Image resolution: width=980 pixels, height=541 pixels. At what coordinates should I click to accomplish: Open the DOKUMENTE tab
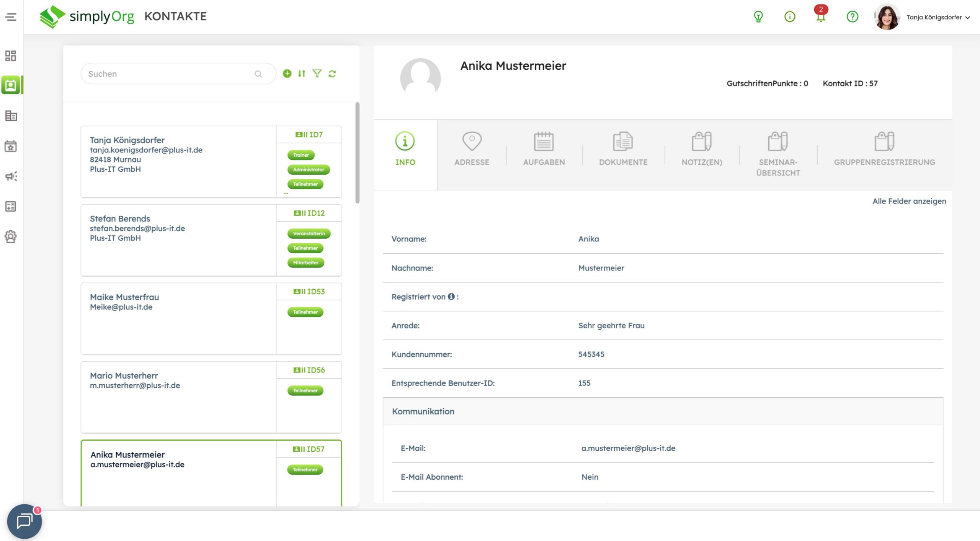(623, 149)
